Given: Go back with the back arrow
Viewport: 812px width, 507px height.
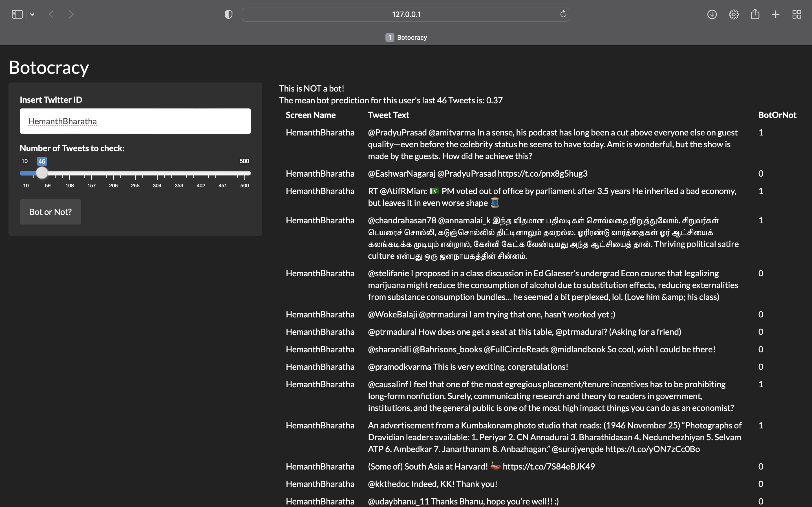Looking at the screenshot, I should (51, 14).
